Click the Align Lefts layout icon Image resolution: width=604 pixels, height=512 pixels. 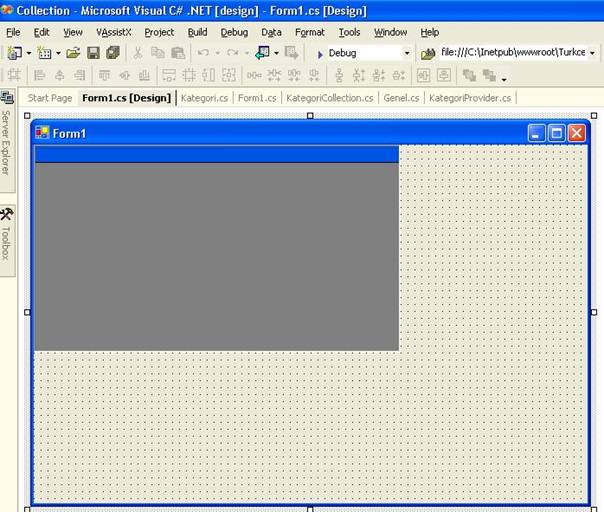pyautogui.click(x=39, y=75)
